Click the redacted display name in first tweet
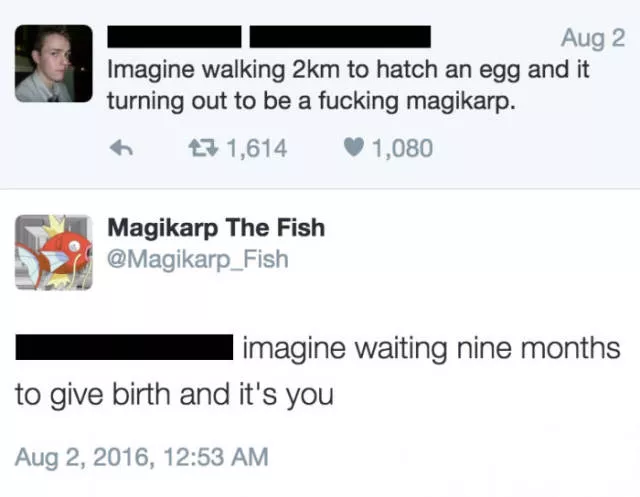Viewport: 640px width, 497px height. [174, 38]
